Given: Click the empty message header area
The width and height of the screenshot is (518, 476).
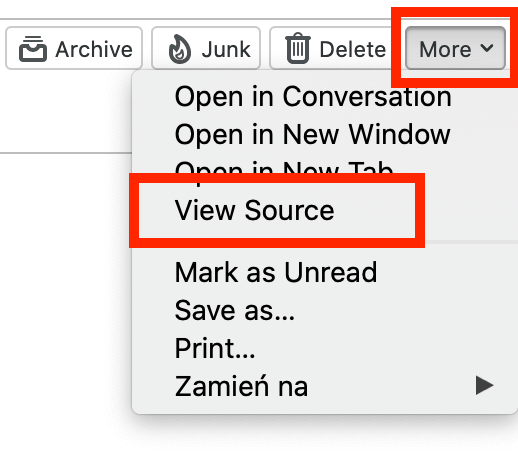Looking at the screenshot, I should coord(66,112).
